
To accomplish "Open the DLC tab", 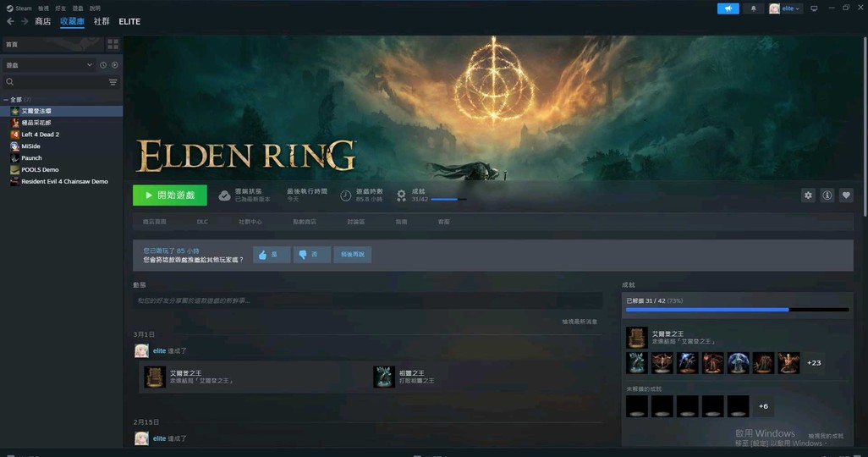I will (x=202, y=222).
